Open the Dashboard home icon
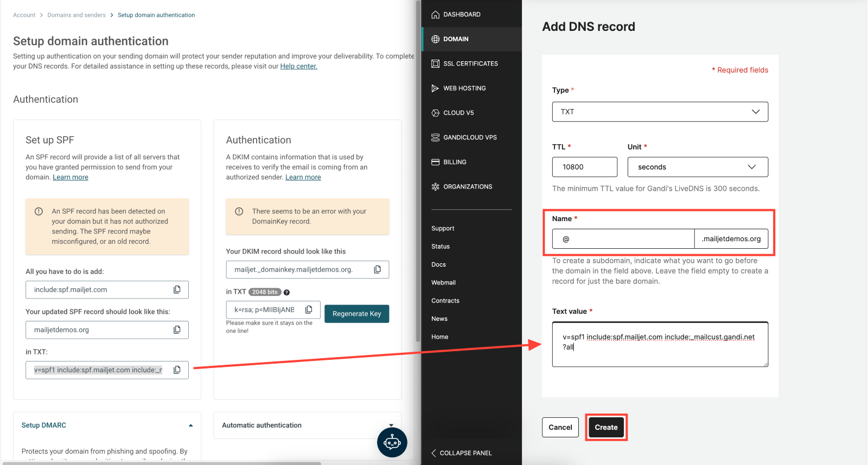 click(x=435, y=15)
